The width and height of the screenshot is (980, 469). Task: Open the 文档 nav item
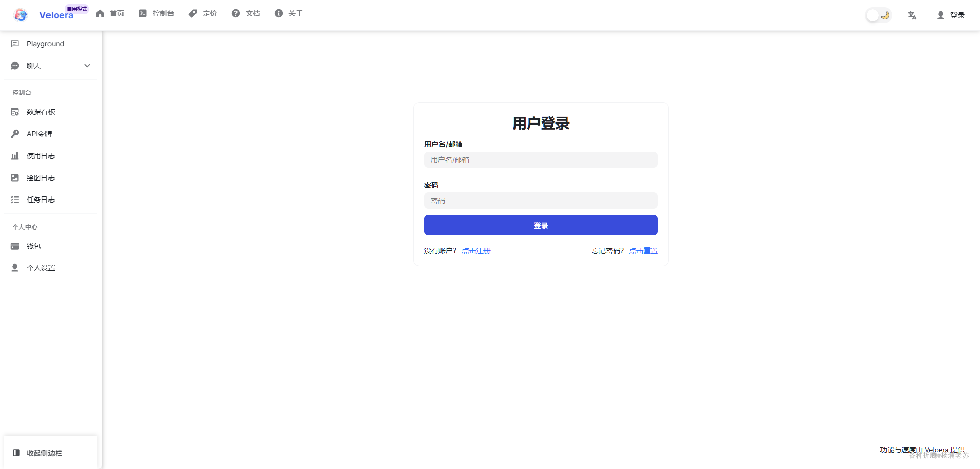tap(246, 13)
